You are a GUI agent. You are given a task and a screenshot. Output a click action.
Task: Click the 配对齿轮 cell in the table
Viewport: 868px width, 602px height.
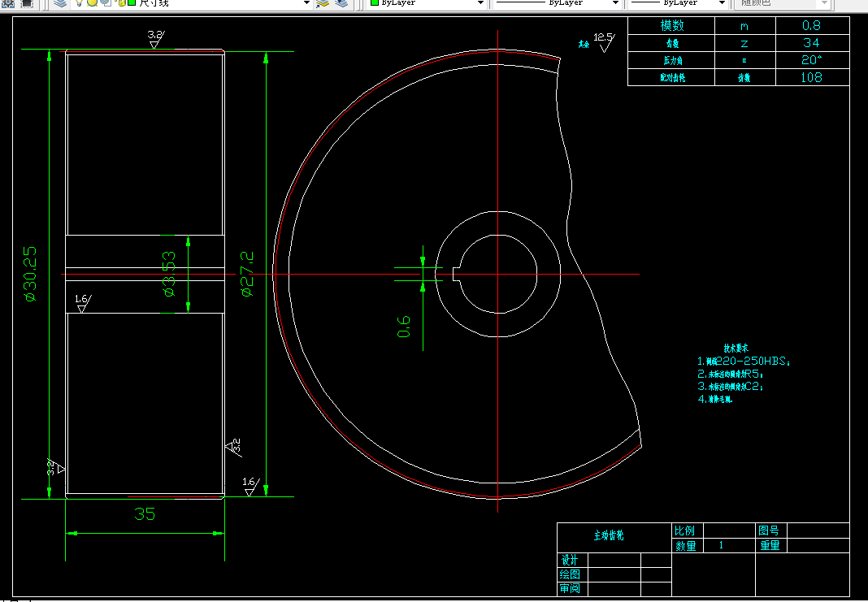[671, 77]
